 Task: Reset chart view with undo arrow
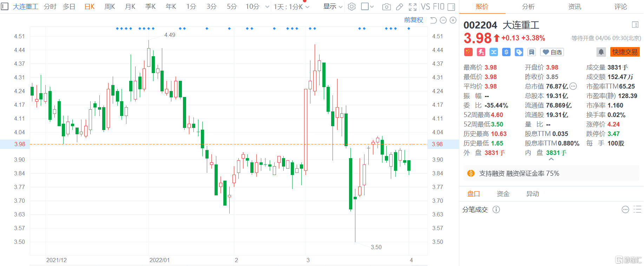click(x=434, y=20)
